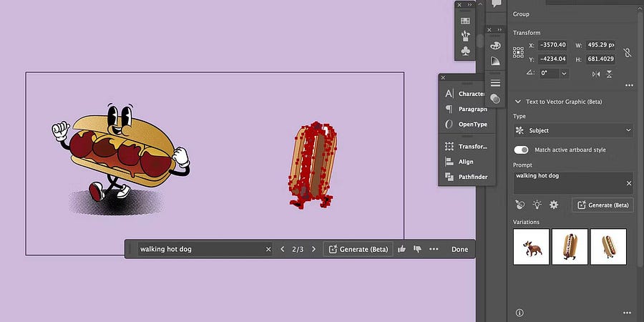Screen dimensions: 644x322
Task: Collapse the Text to Vector Graphic section
Action: [x=517, y=102]
